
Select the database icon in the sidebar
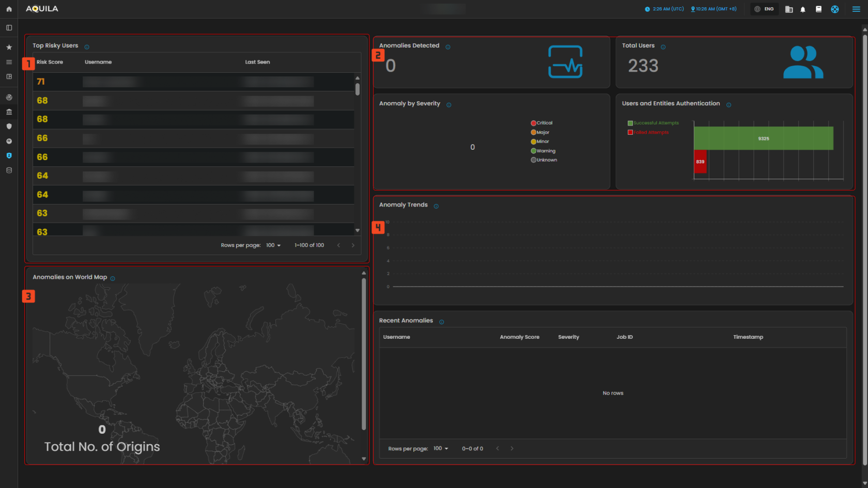click(x=9, y=170)
